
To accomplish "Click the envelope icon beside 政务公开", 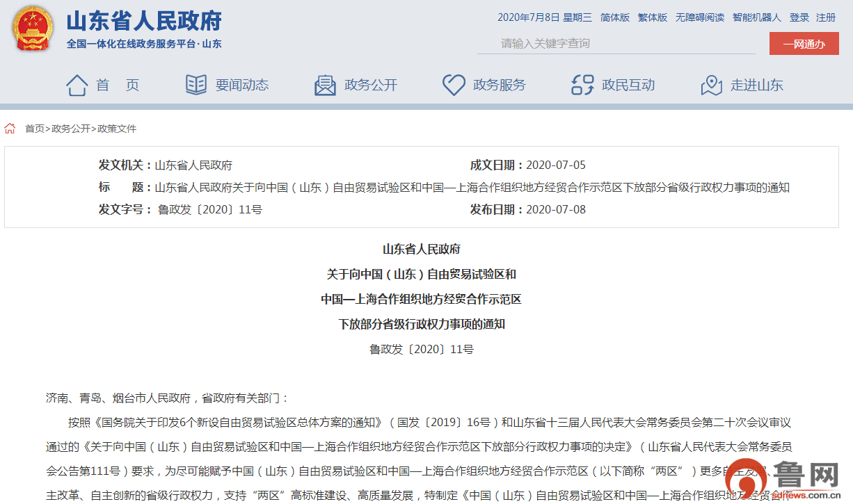I will (x=325, y=86).
